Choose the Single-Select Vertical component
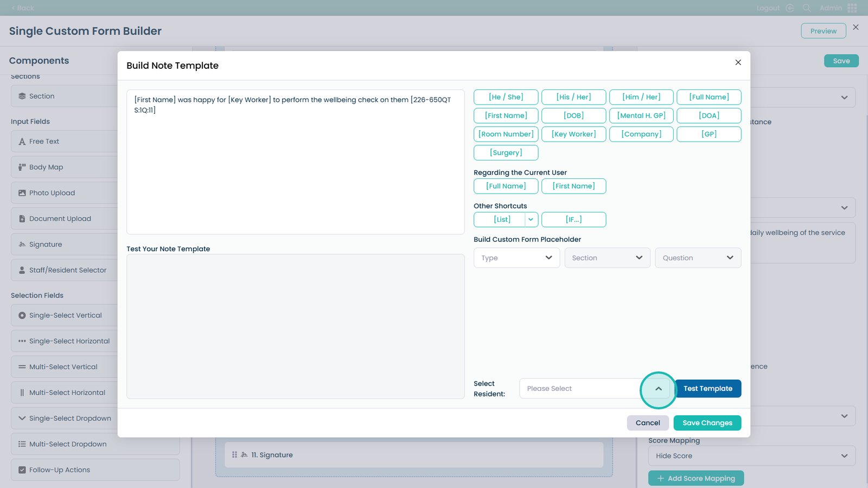 95,316
